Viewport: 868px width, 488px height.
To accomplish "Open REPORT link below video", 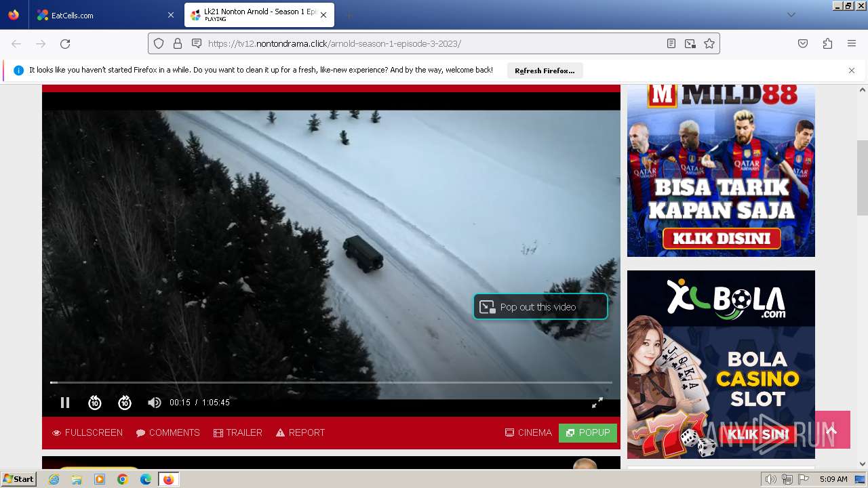I will click(300, 432).
